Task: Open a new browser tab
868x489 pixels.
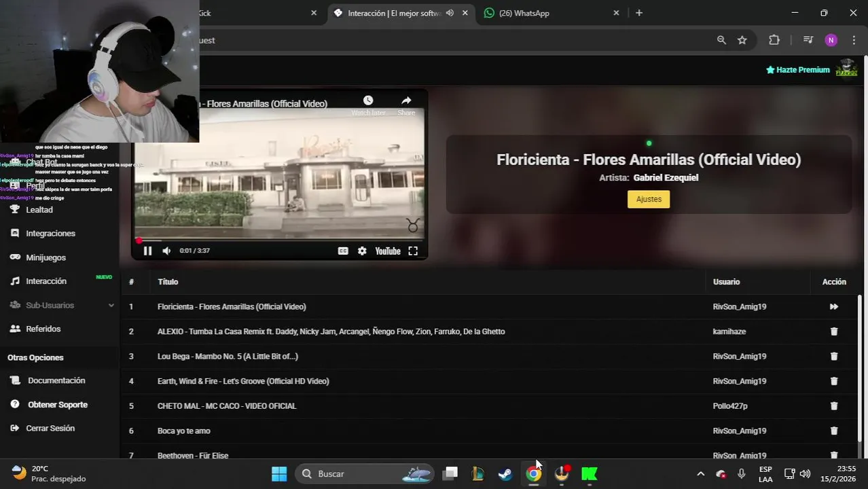Action: [x=639, y=13]
